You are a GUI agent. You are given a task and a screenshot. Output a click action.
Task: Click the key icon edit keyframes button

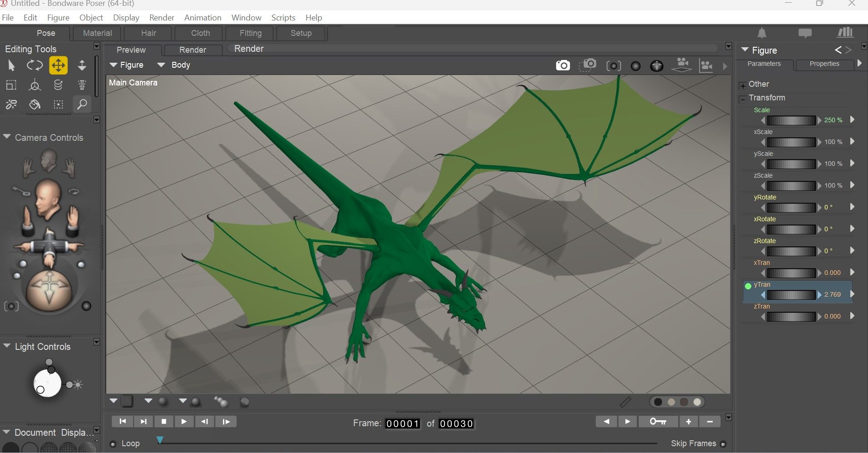click(658, 422)
